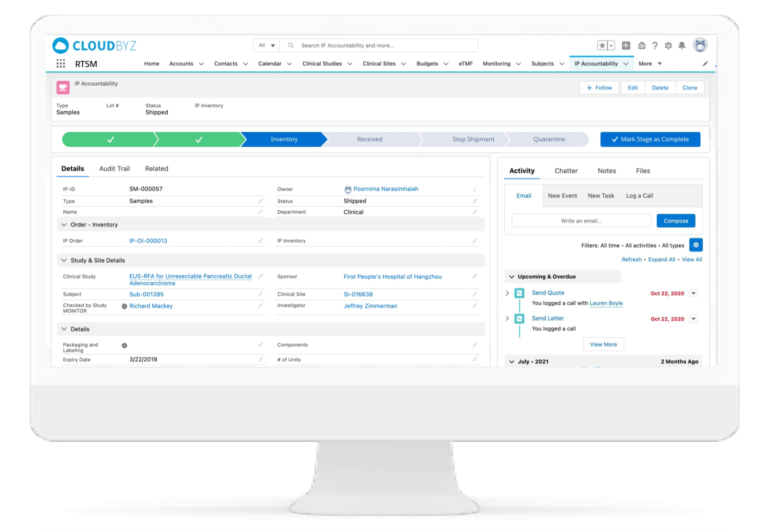Switch to the Chatter tab

566,171
